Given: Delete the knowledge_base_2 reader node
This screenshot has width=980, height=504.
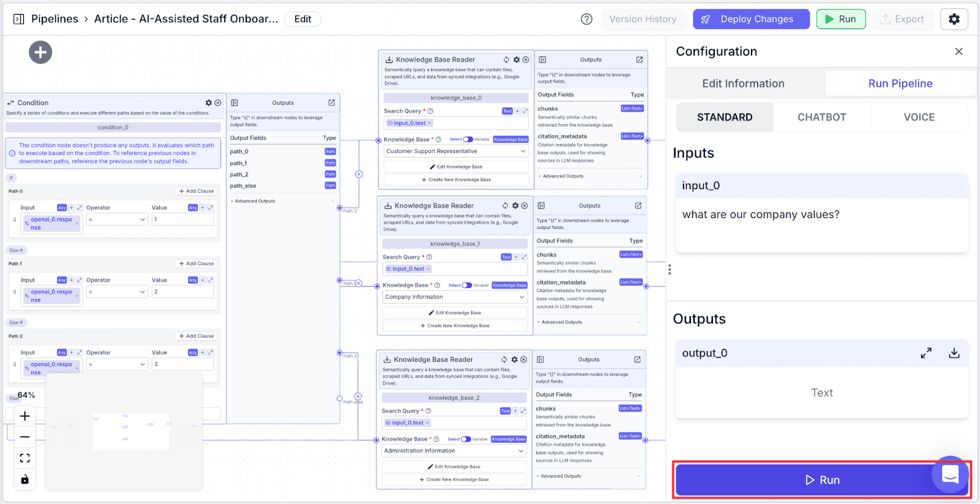Looking at the screenshot, I should tap(524, 359).
